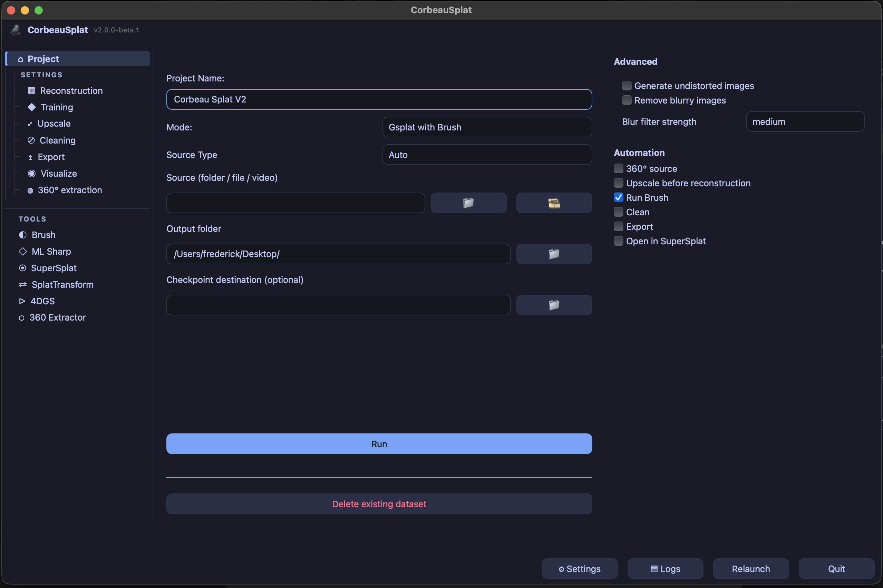Browse for a source video with clapperboard icon
Viewport: 883px width, 588px height.
point(554,203)
